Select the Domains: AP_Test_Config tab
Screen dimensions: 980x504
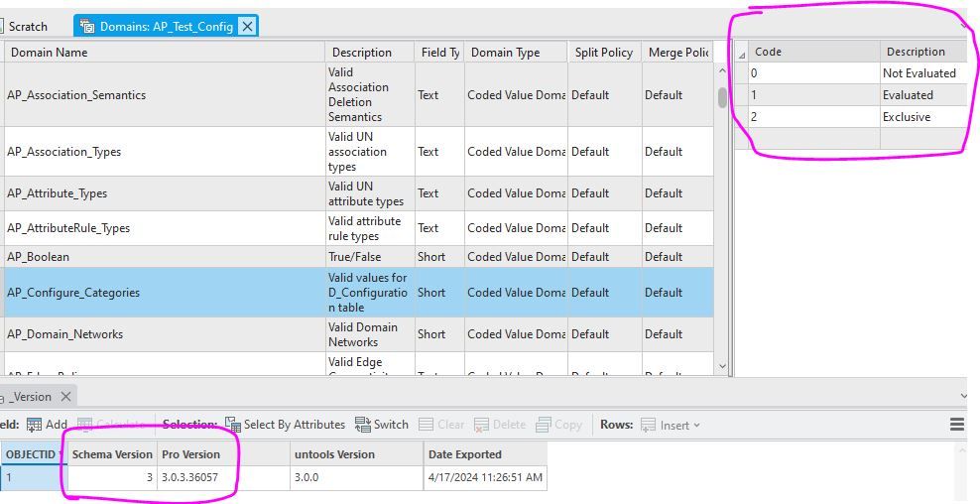pos(166,26)
